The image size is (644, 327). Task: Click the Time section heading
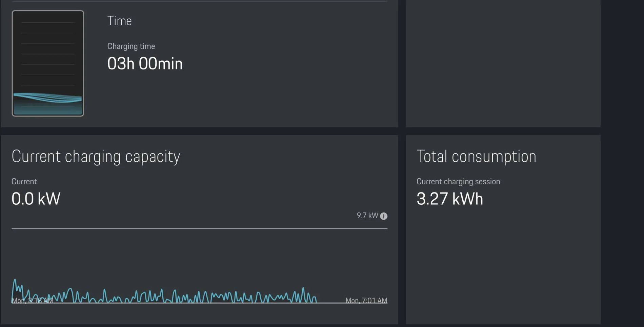pos(119,21)
